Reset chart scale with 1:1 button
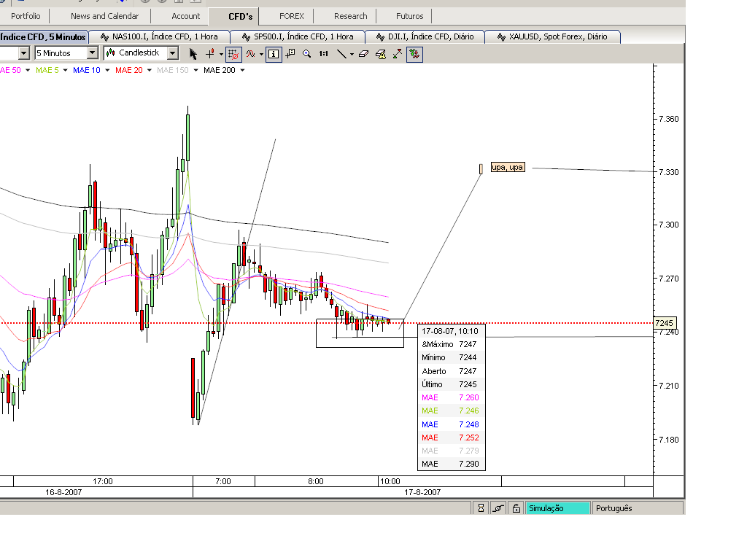747x560 pixels. tap(323, 54)
